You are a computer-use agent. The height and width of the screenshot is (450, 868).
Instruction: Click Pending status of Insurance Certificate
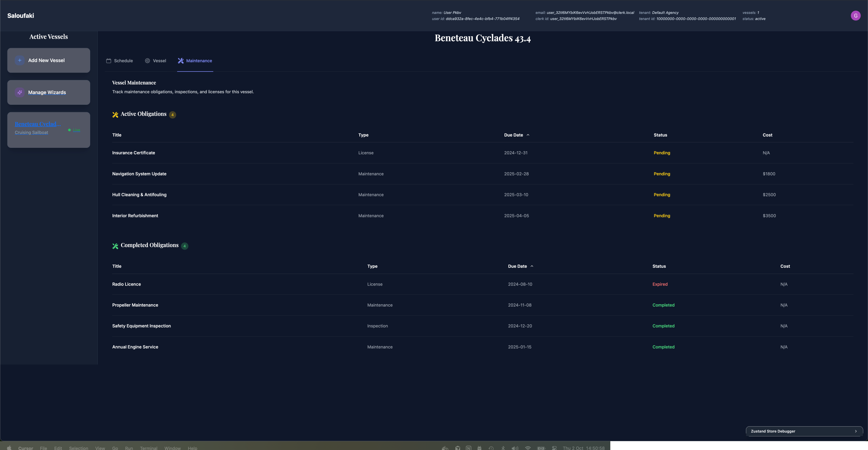(x=662, y=153)
